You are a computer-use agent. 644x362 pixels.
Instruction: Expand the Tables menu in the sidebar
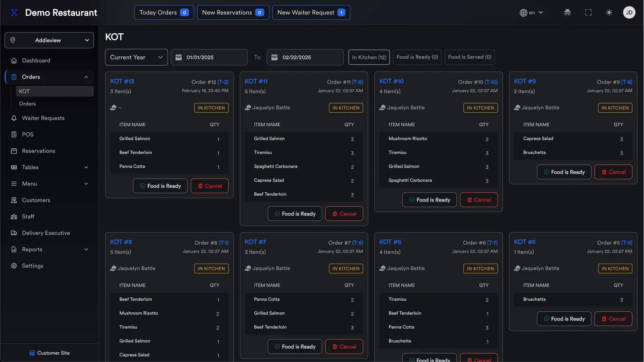(x=86, y=167)
